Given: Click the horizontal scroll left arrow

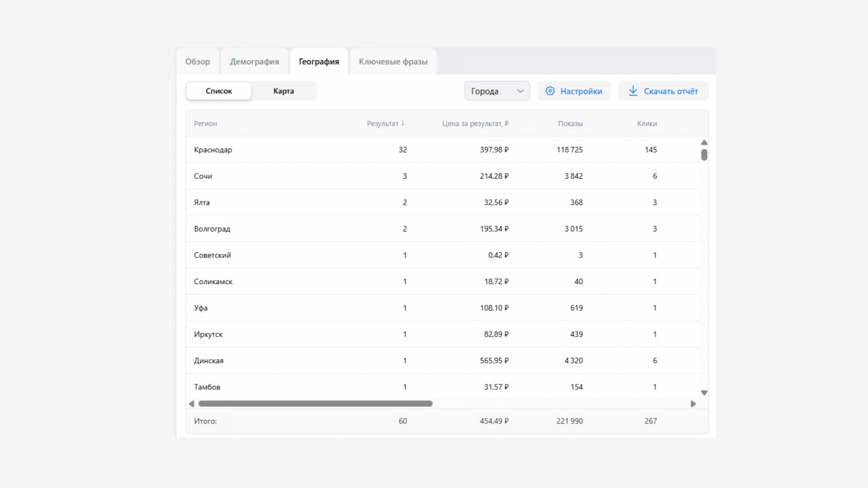Looking at the screenshot, I should pos(192,403).
